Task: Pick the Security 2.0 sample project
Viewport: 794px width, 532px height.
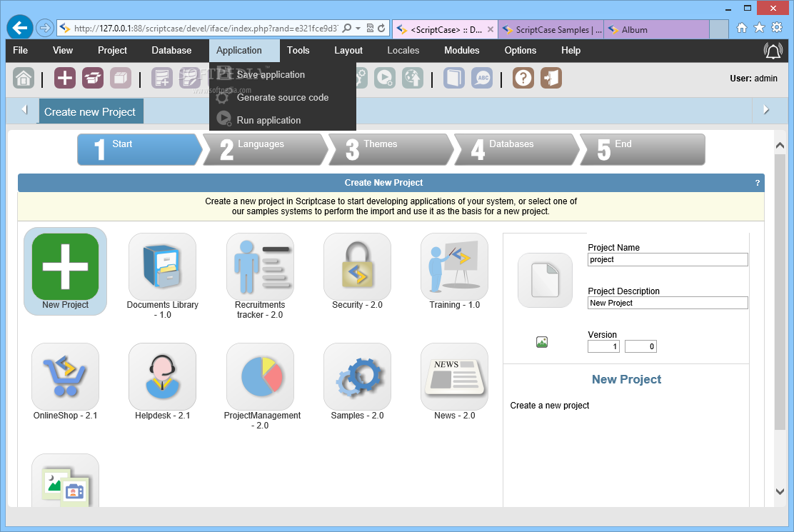Action: point(357,267)
